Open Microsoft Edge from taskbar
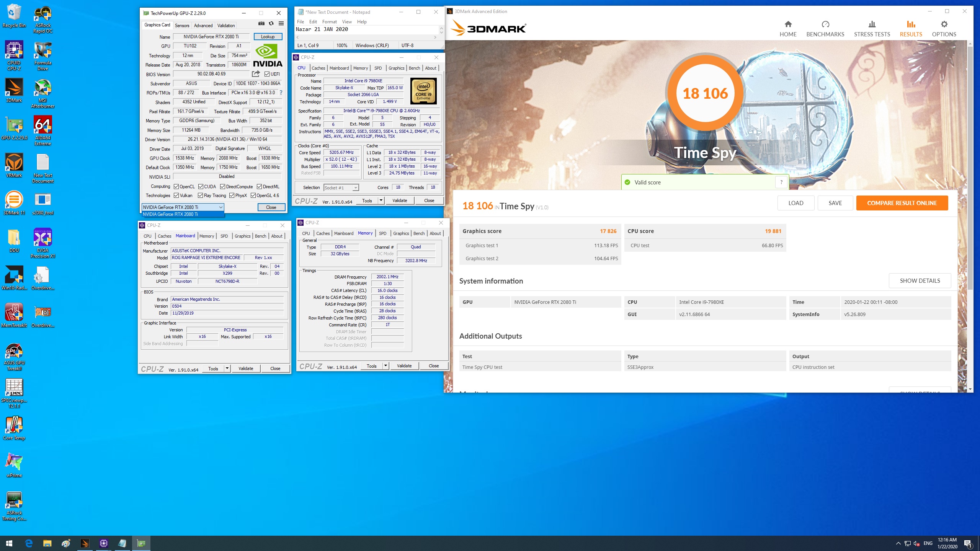Screen dimensions: 980x551 pyautogui.click(x=29, y=543)
